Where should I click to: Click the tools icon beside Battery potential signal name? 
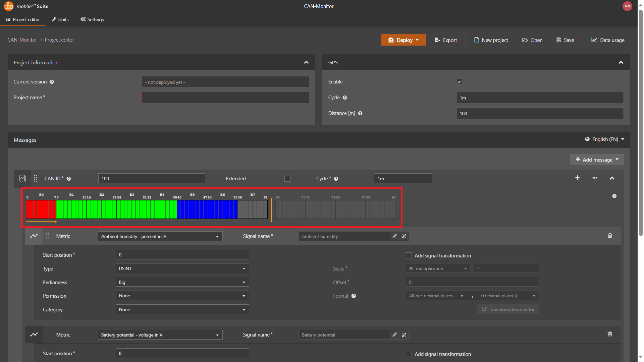[x=404, y=335]
